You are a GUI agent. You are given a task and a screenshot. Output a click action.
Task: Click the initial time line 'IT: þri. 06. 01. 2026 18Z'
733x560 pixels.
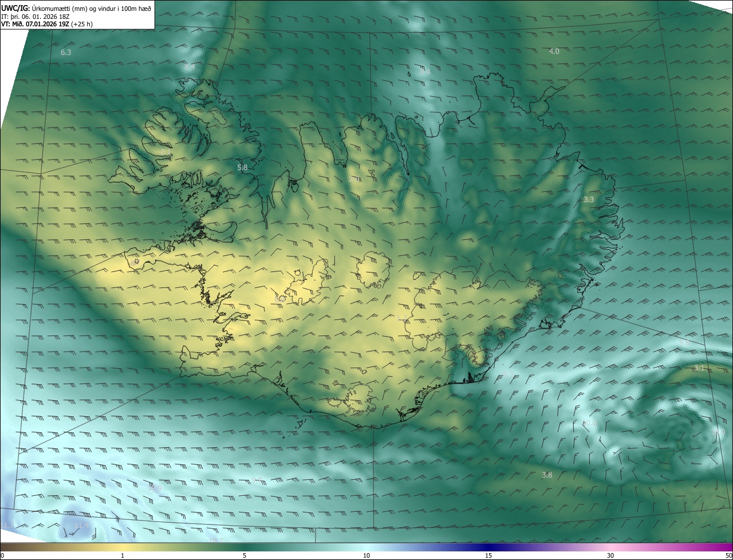click(35, 17)
